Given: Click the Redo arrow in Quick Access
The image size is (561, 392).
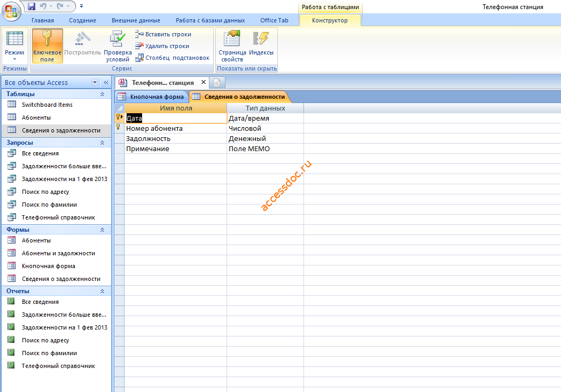Looking at the screenshot, I should click(x=60, y=6).
